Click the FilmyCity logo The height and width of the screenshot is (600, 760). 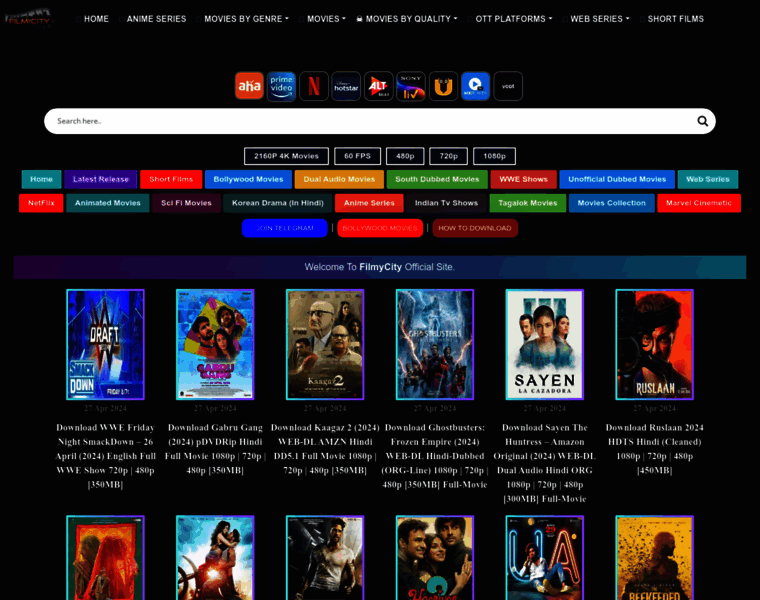[29, 19]
